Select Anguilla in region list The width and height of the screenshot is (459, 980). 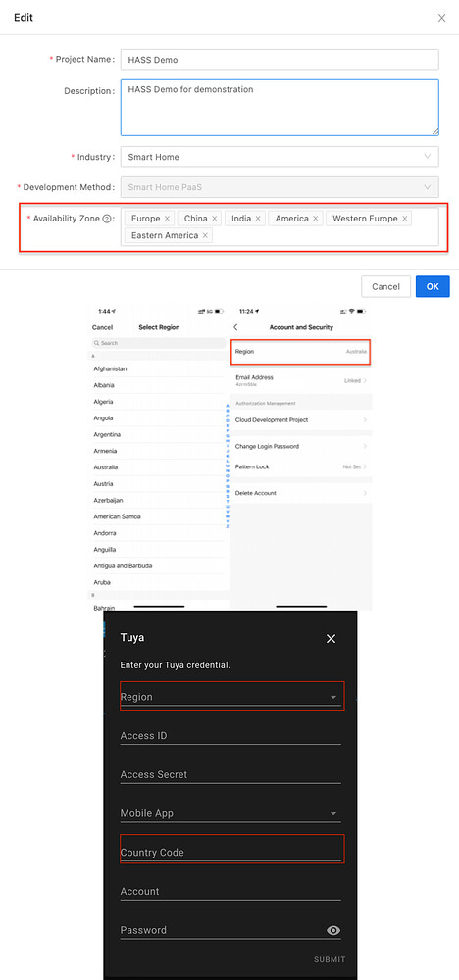pyautogui.click(x=158, y=550)
